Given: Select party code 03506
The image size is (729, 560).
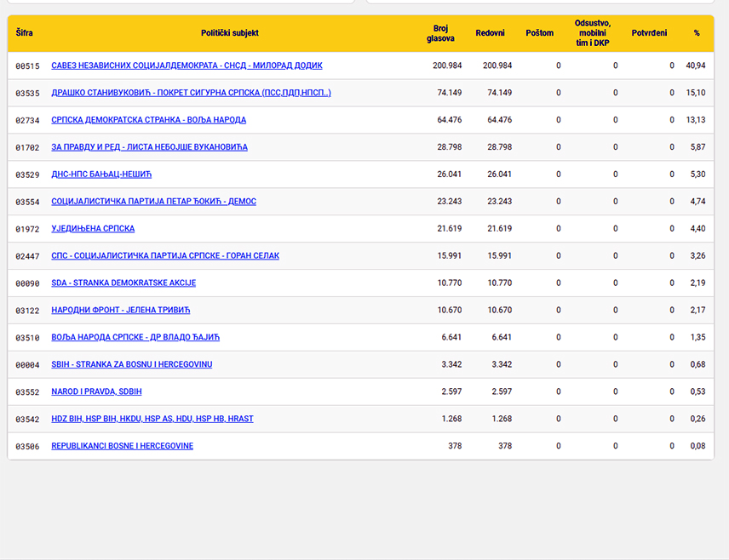Looking at the screenshot, I should coord(27,447).
